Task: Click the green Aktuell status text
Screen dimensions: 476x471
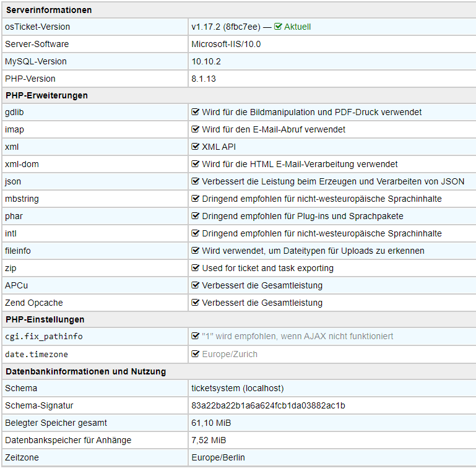Action: pos(297,27)
